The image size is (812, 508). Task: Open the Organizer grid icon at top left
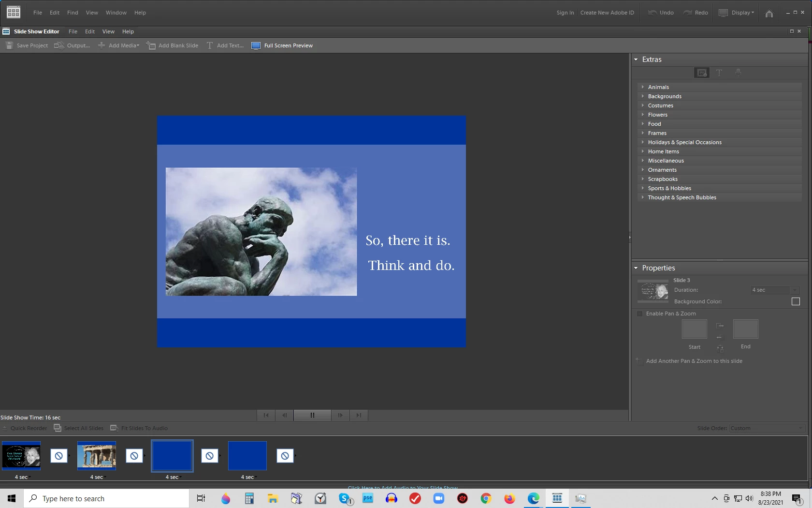[14, 12]
